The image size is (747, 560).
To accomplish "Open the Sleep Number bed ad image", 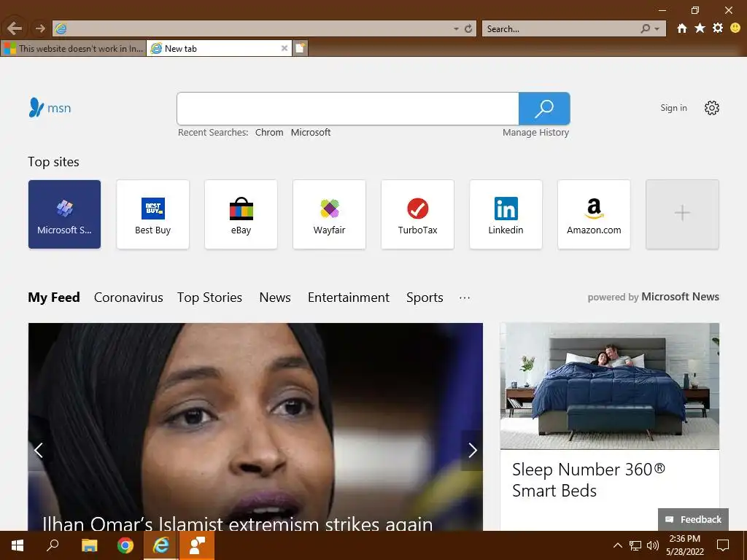I will pyautogui.click(x=610, y=386).
